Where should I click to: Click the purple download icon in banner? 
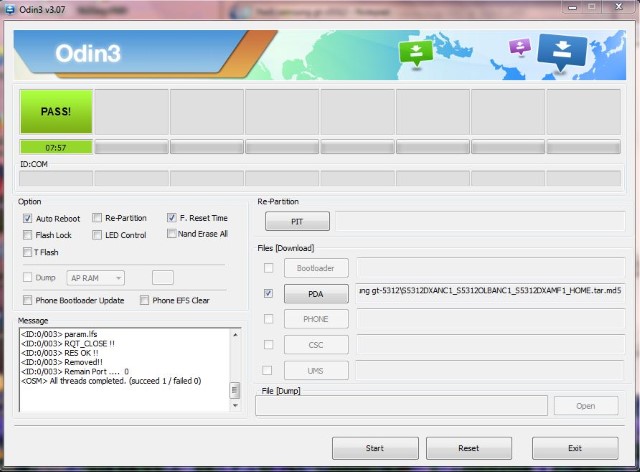(518, 47)
